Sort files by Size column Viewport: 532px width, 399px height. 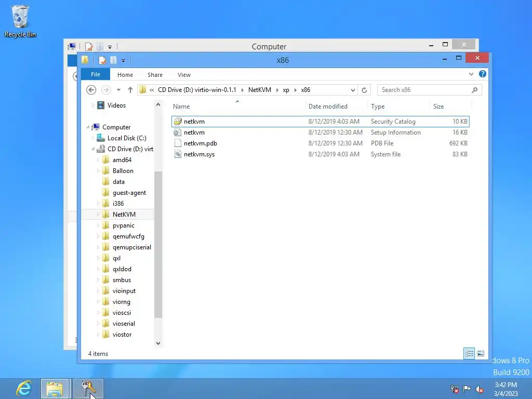coord(450,106)
